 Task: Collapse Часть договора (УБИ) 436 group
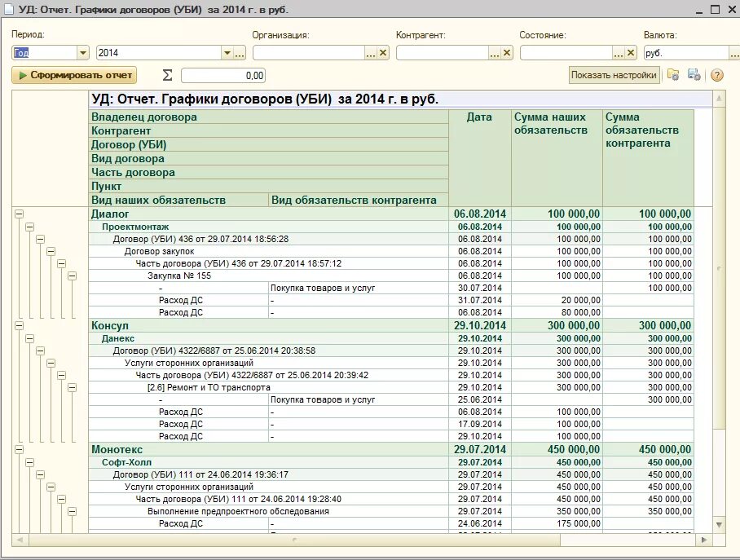click(x=61, y=263)
